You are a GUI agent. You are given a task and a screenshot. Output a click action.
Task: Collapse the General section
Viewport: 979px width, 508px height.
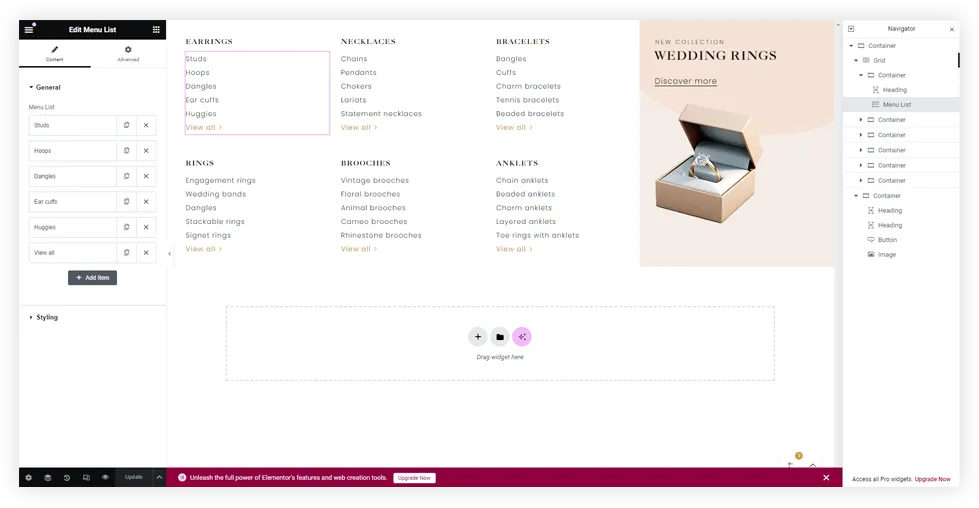(x=45, y=88)
